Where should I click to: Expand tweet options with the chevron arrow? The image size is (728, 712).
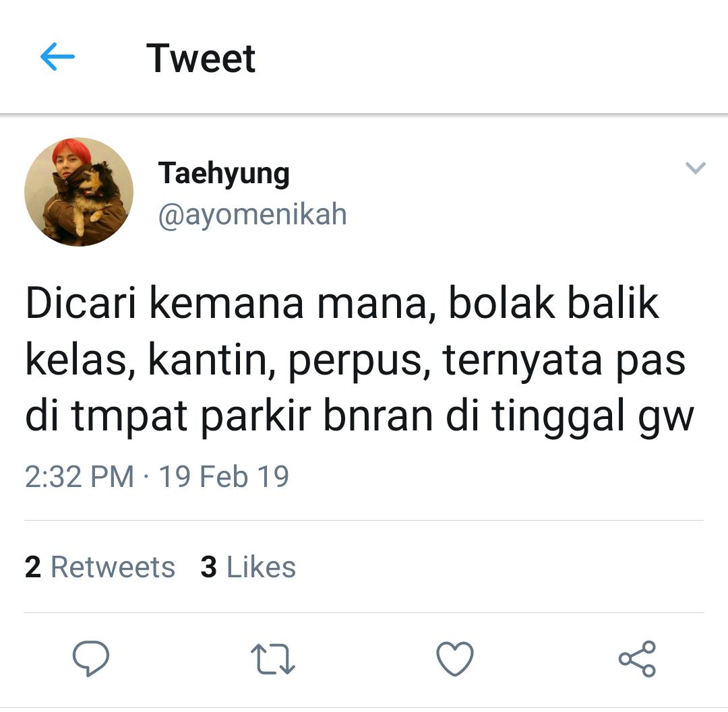coord(696,168)
